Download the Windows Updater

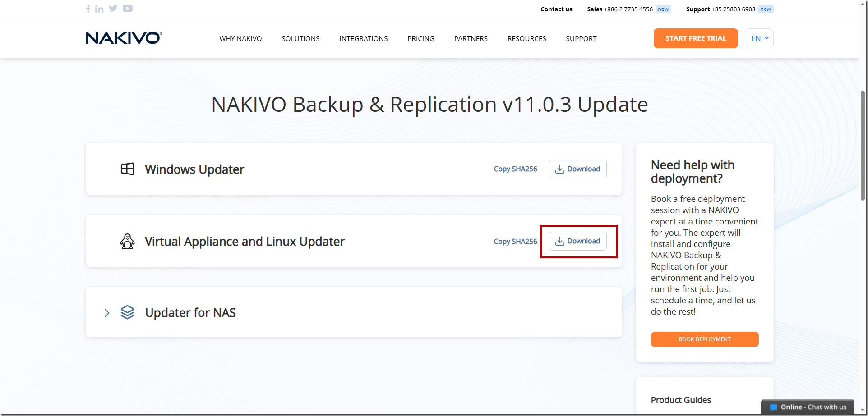[x=577, y=169]
